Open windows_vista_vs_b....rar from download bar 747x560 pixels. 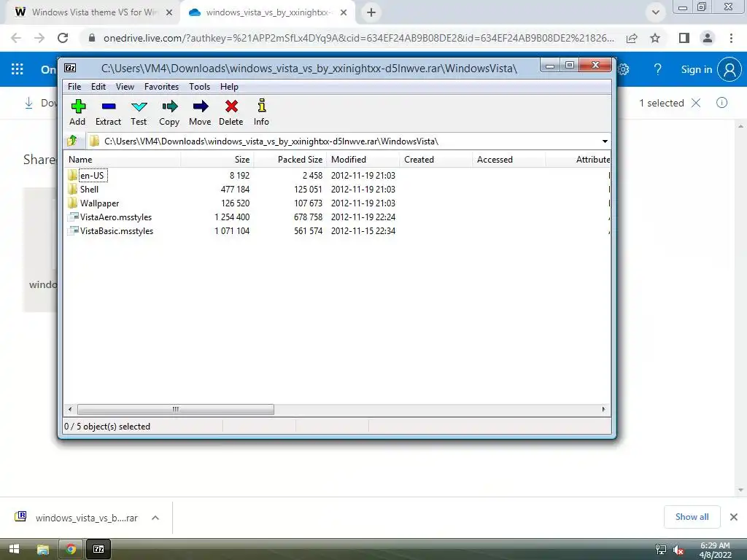tap(77, 518)
